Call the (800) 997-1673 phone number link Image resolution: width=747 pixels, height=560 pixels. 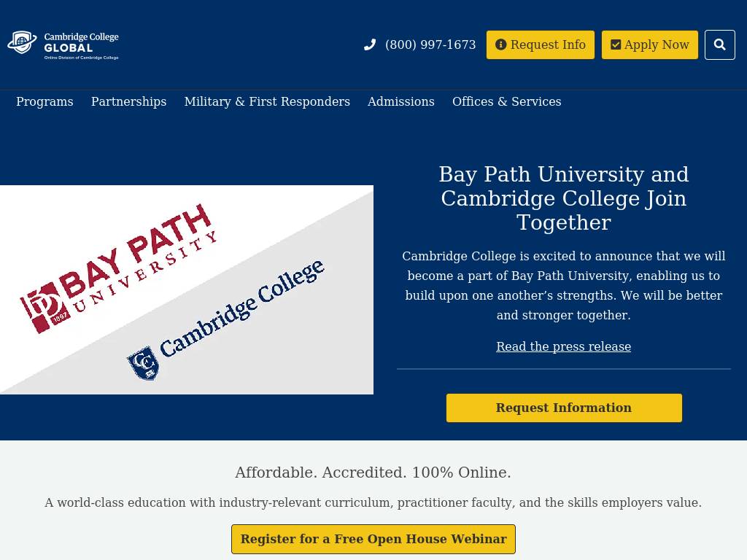tap(430, 44)
